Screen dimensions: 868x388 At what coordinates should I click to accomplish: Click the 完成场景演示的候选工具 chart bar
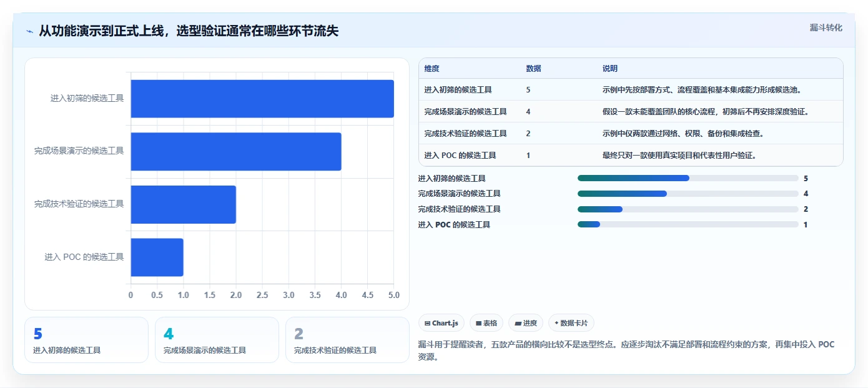click(236, 151)
